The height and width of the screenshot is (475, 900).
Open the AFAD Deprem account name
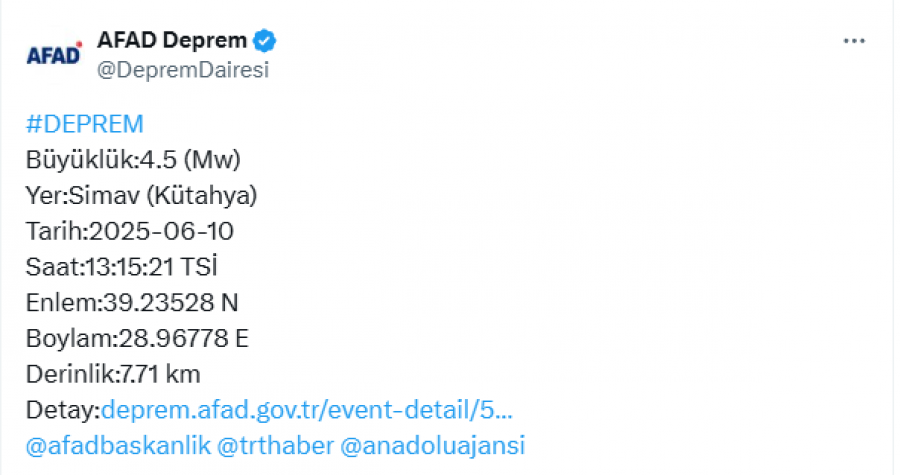[x=172, y=40]
